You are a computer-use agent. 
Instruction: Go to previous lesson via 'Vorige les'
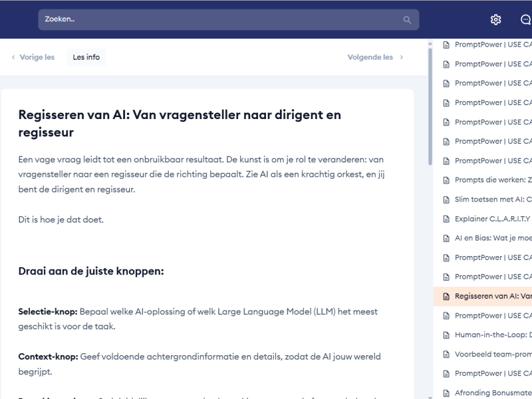pyautogui.click(x=37, y=58)
